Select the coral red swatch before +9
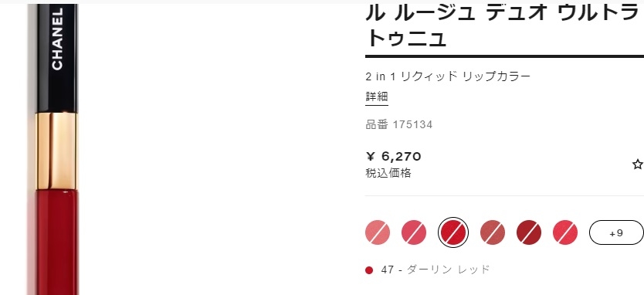Screen dimensions: 644x295 pos(565,232)
